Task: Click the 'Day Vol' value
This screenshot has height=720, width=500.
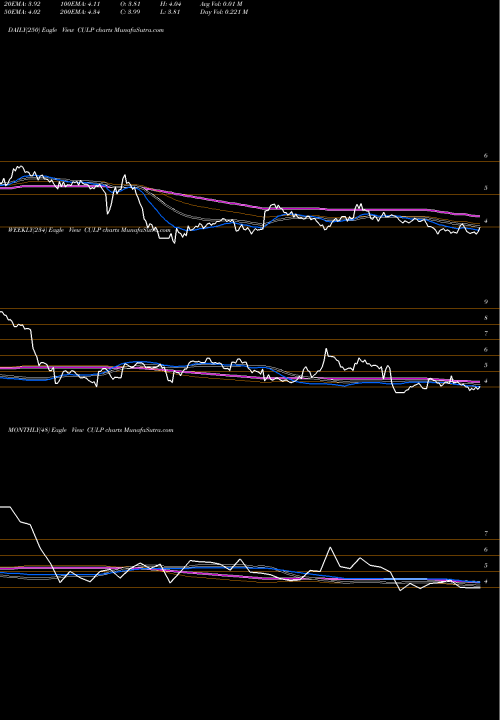Action: 224,12
